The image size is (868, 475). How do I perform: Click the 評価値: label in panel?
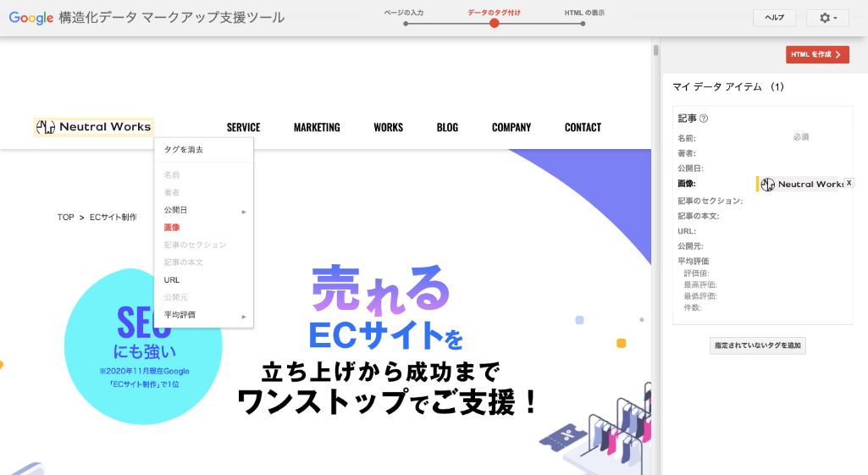tap(696, 273)
